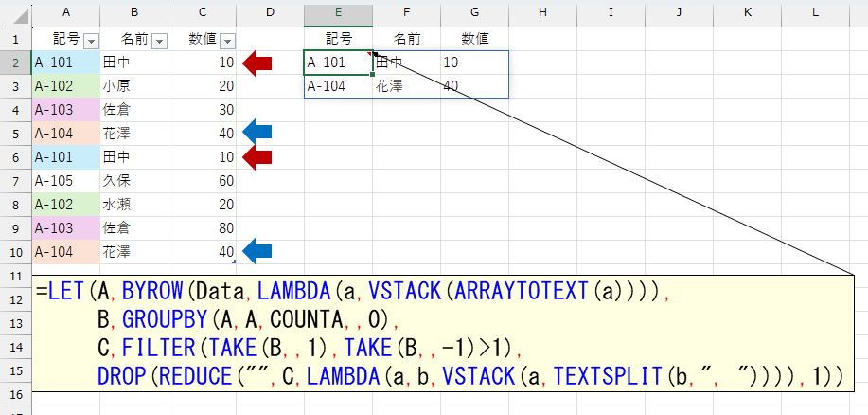This screenshot has width=868, height=415.
Task: Select column C header
Action: click(x=202, y=15)
